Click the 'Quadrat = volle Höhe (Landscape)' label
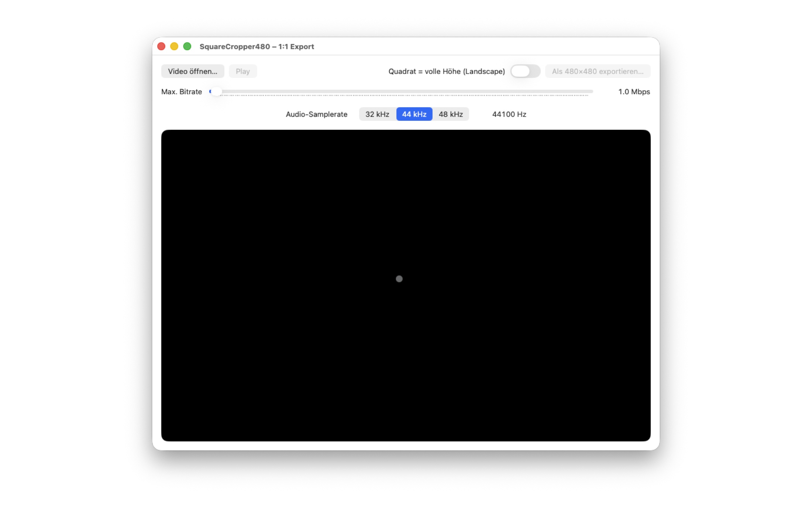 click(447, 71)
